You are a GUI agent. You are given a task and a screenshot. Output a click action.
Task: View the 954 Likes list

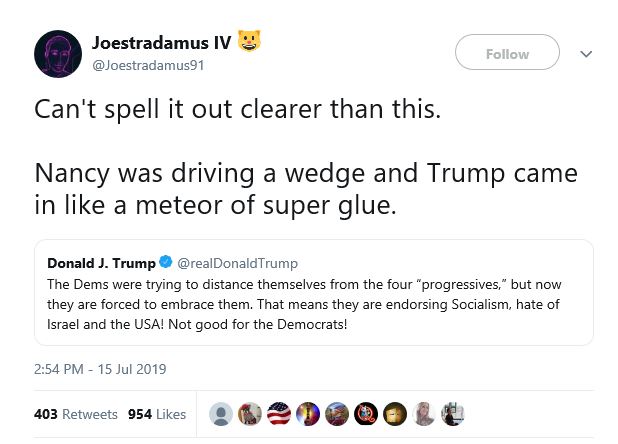[x=157, y=414]
